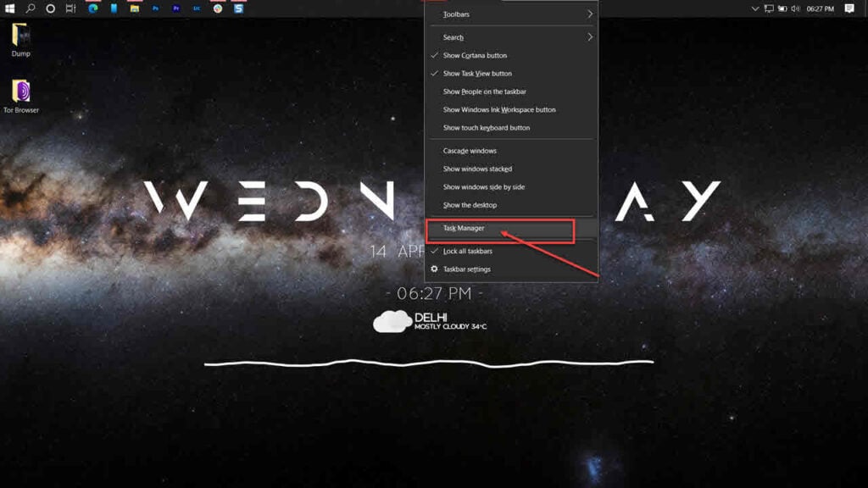The height and width of the screenshot is (488, 868).
Task: Launch Microsoft Edge from the taskbar
Action: click(x=93, y=8)
